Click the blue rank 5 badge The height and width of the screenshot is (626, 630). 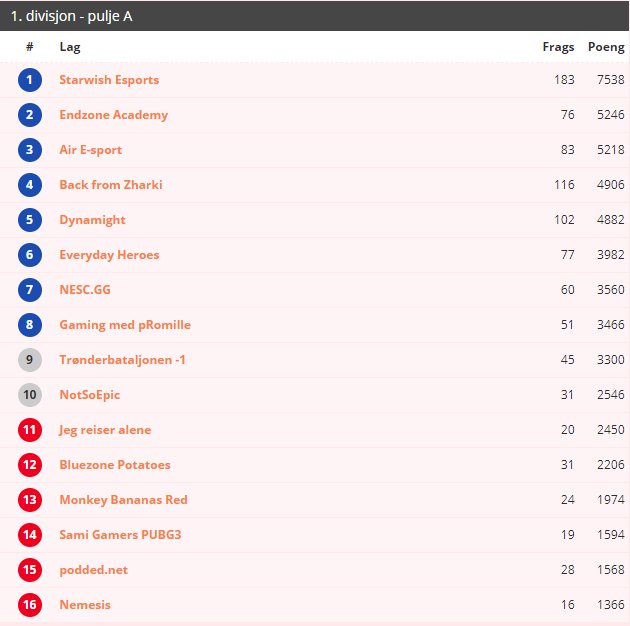30,220
